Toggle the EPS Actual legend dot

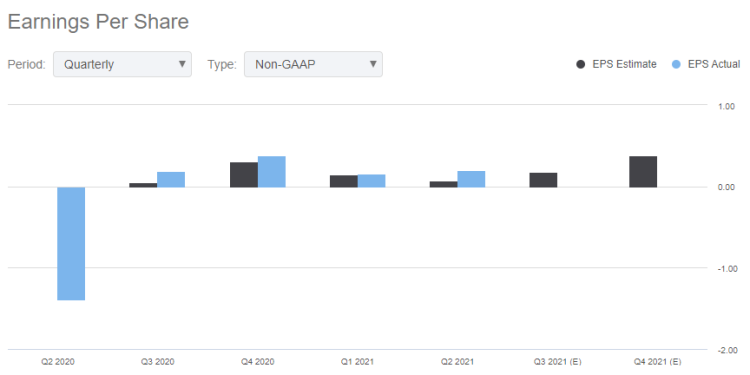pos(676,65)
